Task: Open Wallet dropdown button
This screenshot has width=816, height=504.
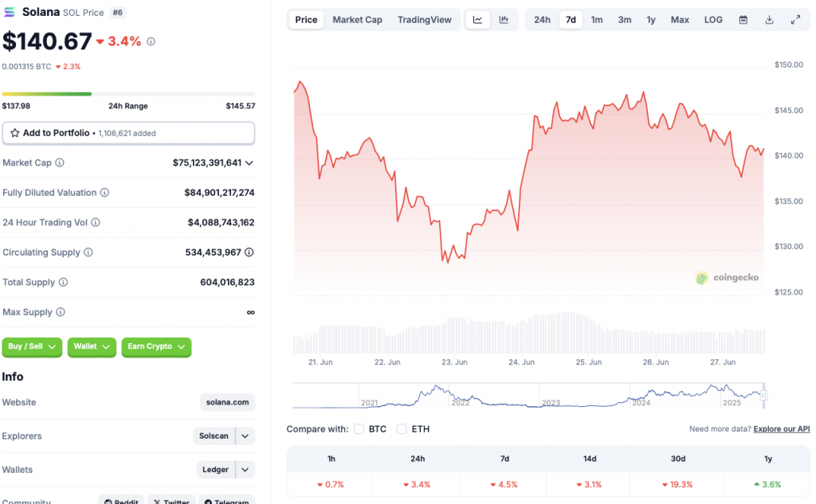Action: point(92,346)
